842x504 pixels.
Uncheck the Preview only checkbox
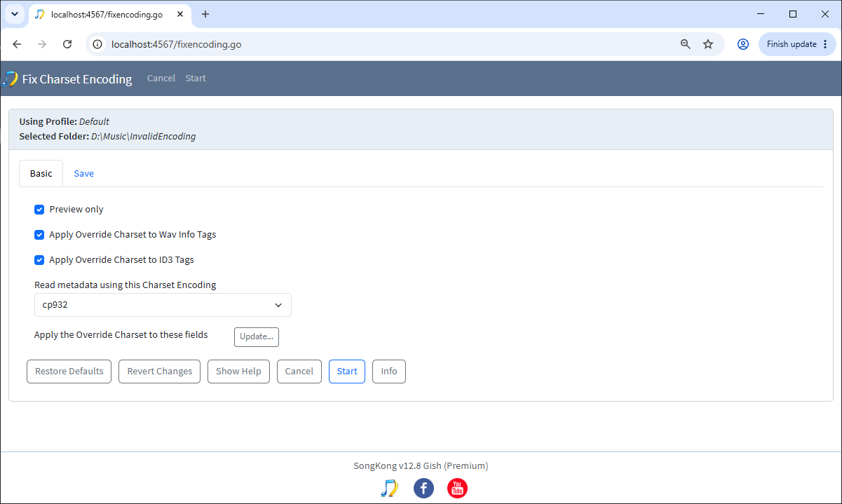tap(39, 210)
